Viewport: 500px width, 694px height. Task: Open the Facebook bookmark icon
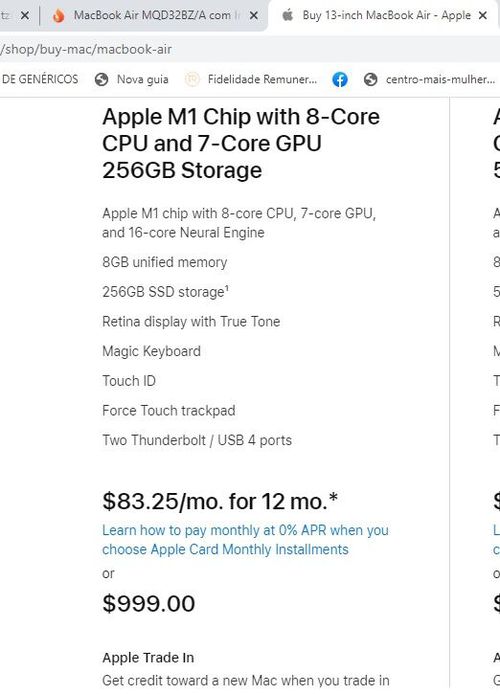(x=340, y=80)
